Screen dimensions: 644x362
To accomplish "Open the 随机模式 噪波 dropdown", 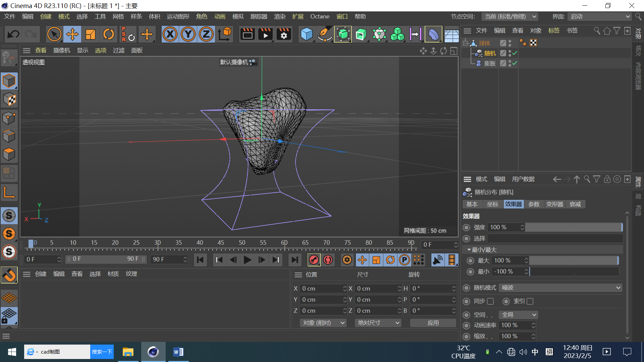I will click(x=560, y=288).
